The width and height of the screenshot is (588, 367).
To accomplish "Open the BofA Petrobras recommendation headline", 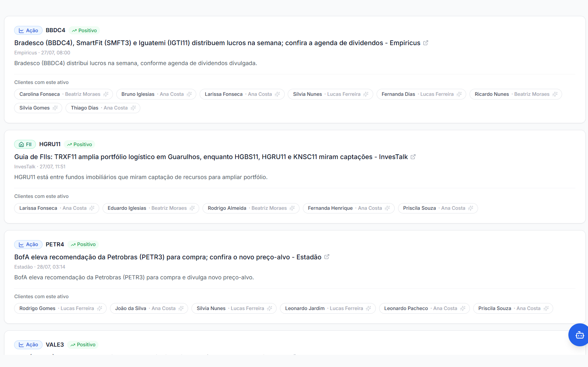I will coord(168,257).
